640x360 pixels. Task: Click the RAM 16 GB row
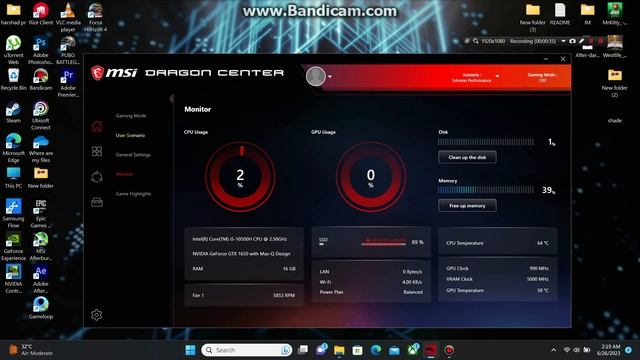tap(244, 269)
